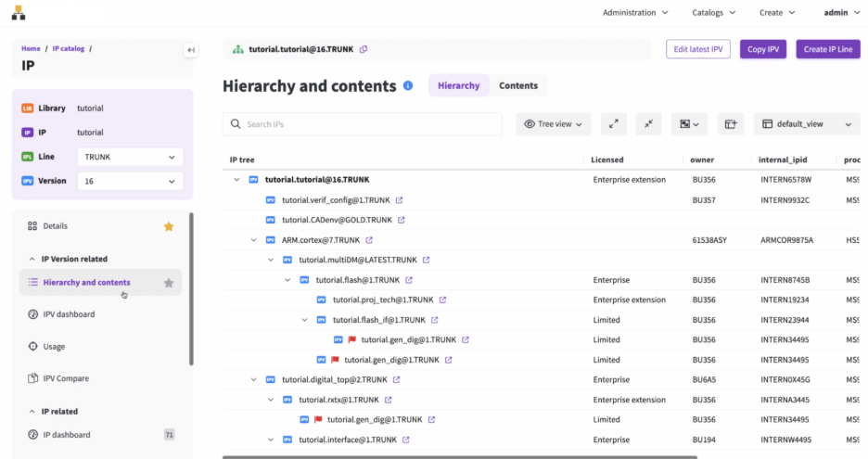
Task: Copy the tutorial.tutorial@16.TRUNK name icon
Action: (x=364, y=49)
